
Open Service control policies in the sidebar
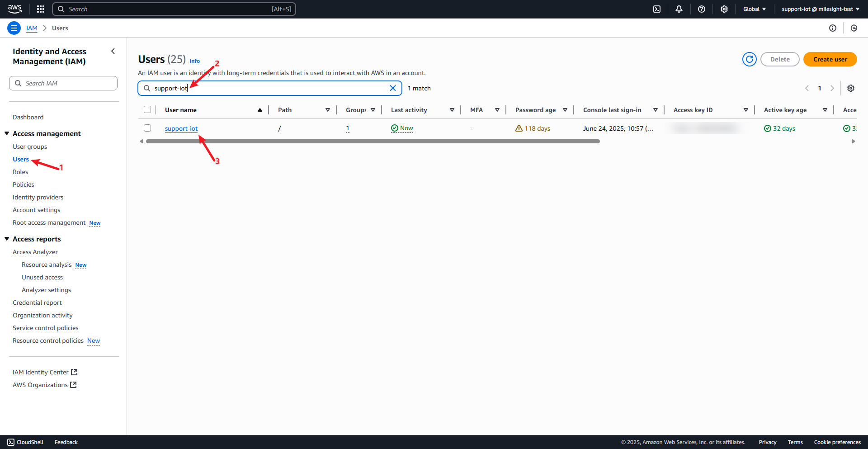(45, 328)
